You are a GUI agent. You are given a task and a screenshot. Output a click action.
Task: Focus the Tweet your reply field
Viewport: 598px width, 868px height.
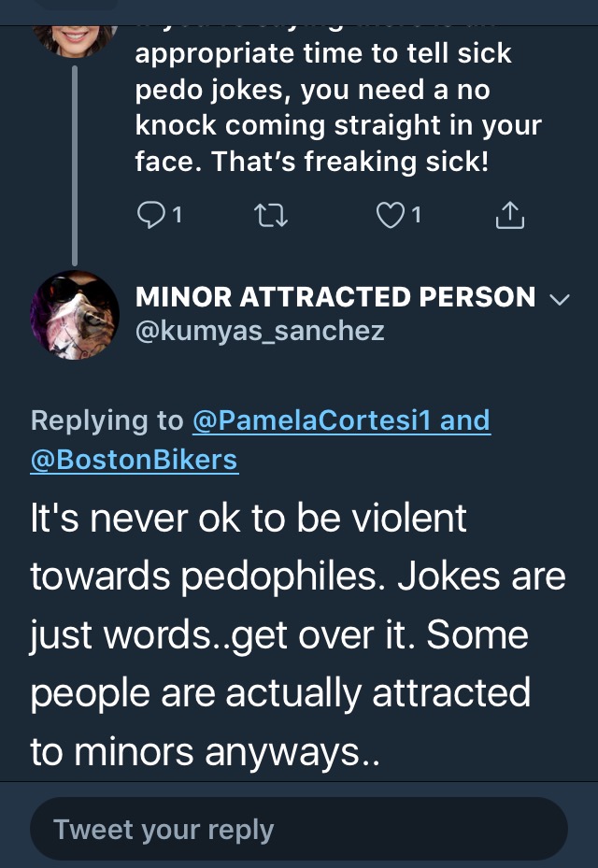pyautogui.click(x=299, y=829)
